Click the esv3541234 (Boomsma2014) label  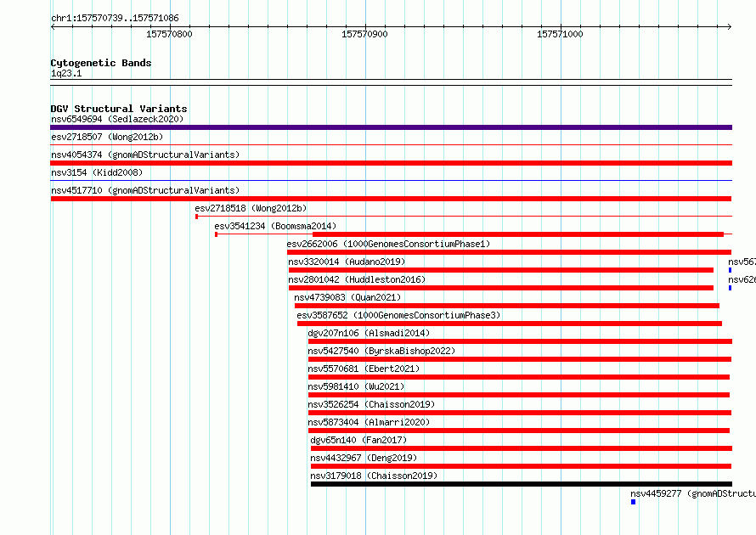275,226
